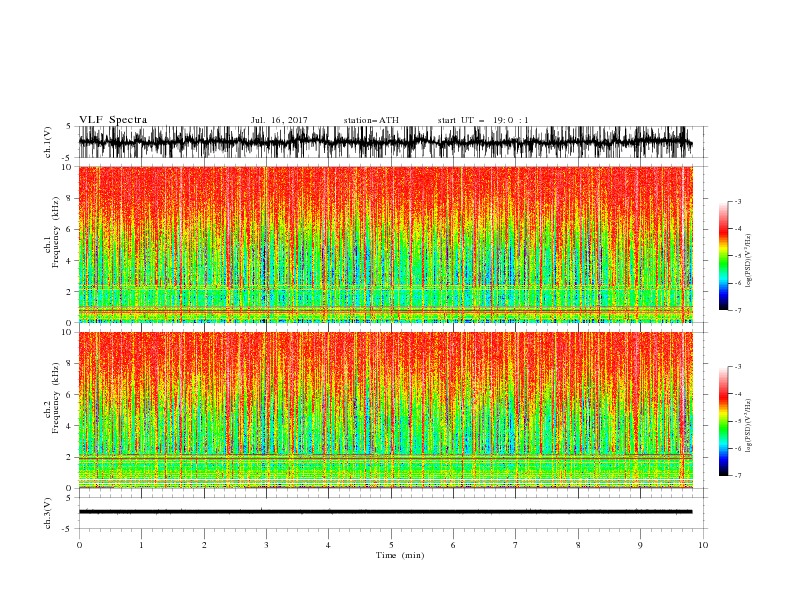Click the "ch.1 Frequency (kHz)" axis label
The image size is (792, 612).
pyautogui.click(x=52, y=233)
